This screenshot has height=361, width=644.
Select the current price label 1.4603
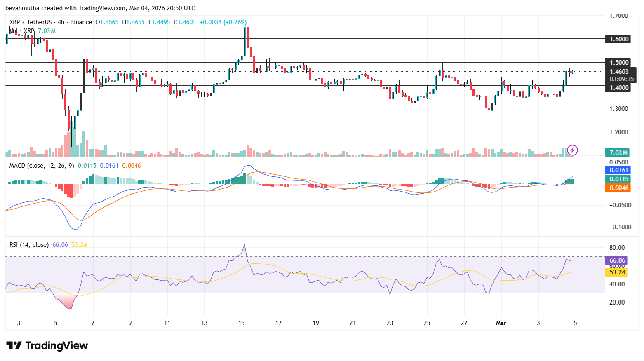pyautogui.click(x=618, y=71)
